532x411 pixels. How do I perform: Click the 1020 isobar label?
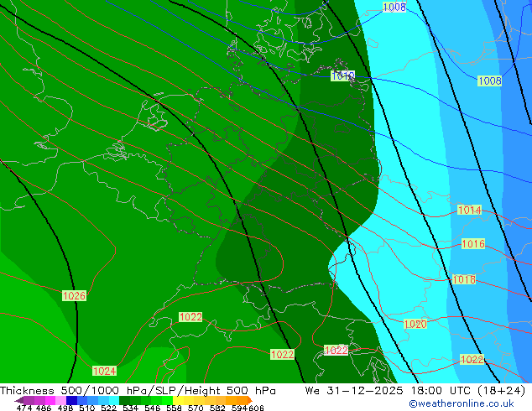tap(415, 325)
